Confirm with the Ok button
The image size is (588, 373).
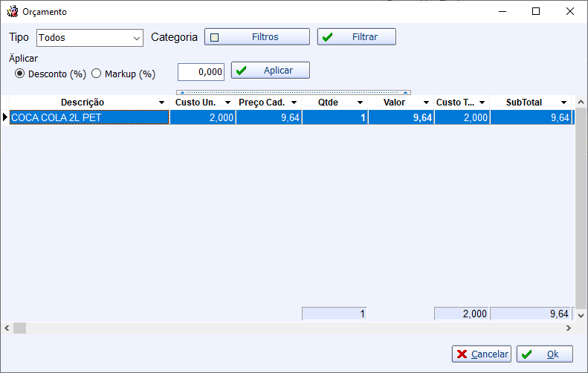point(545,354)
